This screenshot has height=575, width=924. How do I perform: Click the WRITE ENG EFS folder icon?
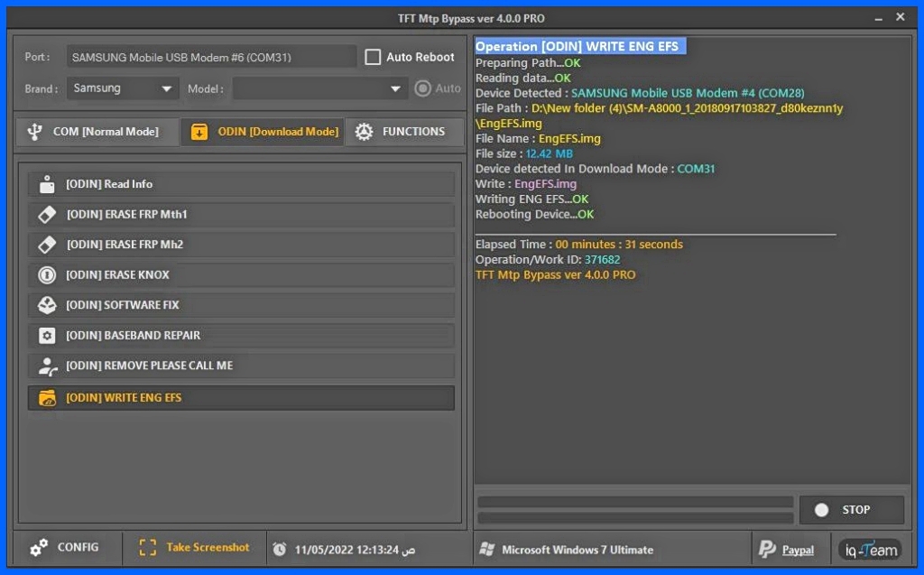47,398
